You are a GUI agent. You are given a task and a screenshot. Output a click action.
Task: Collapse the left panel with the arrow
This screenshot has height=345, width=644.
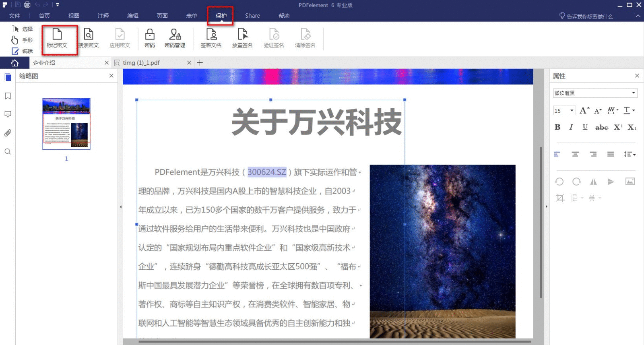[120, 207]
